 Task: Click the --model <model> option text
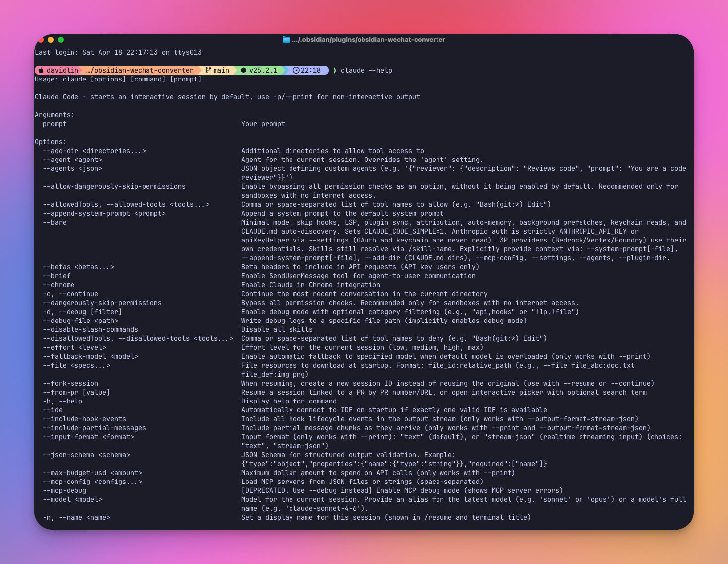[73, 499]
